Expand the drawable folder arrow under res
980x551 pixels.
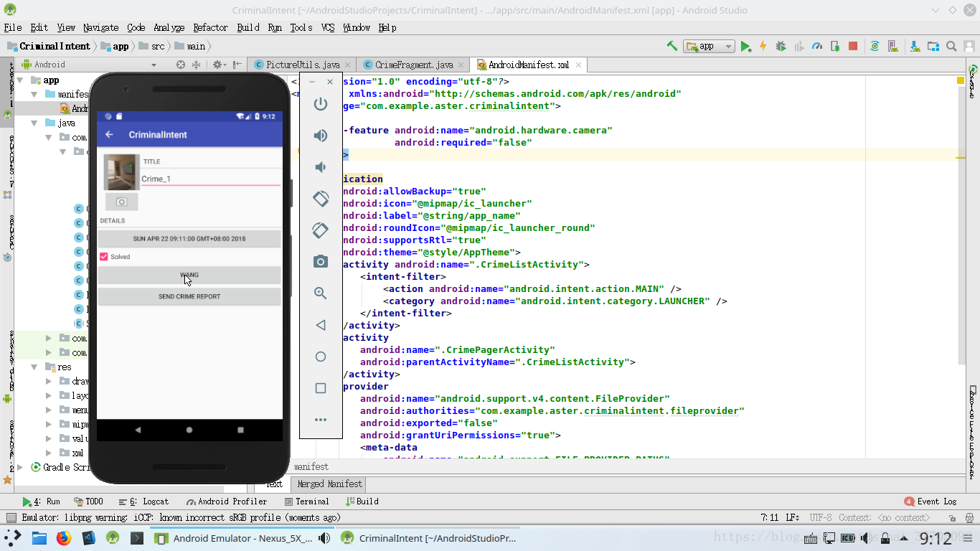tap(49, 382)
